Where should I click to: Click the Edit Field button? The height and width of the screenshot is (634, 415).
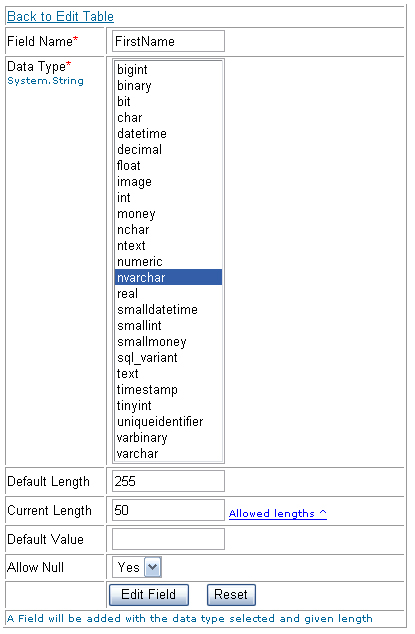tap(149, 595)
